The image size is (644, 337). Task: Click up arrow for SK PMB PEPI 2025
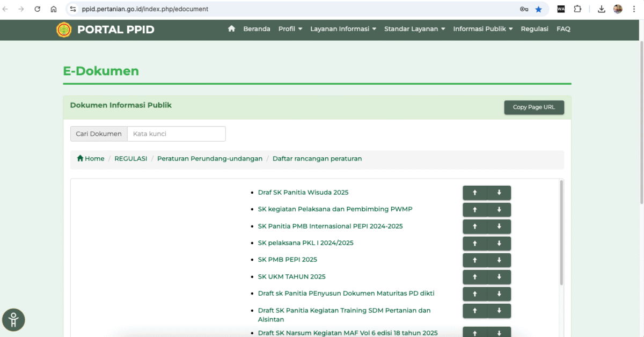[474, 260]
